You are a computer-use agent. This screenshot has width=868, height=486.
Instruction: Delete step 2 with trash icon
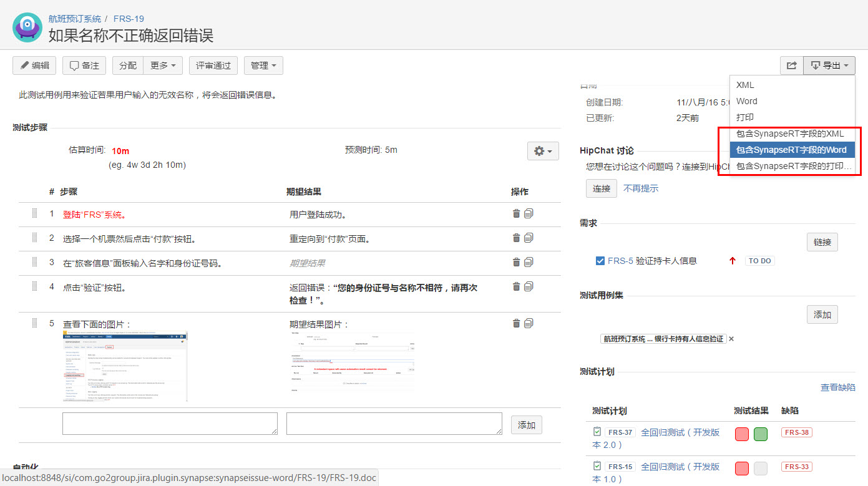[516, 238]
